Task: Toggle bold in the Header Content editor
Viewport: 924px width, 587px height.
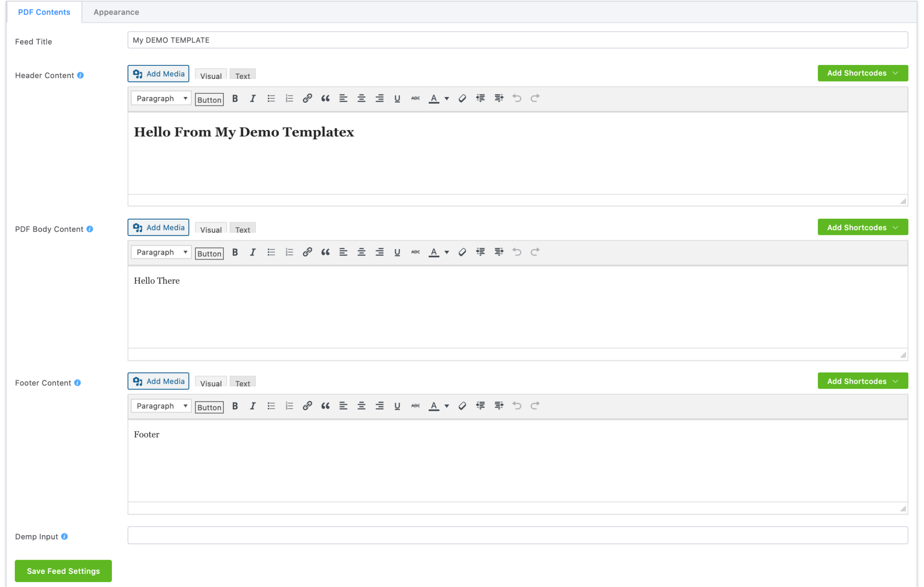Action: click(235, 98)
